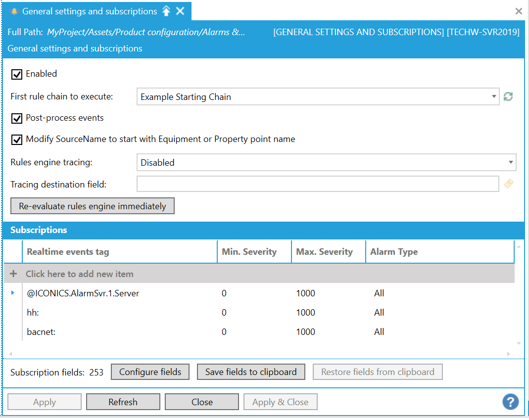Click the plus icon to add new subscription
529x420 pixels.
click(13, 274)
